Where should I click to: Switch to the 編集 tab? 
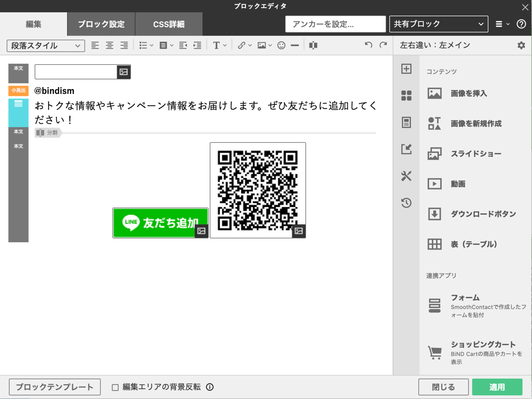point(34,24)
